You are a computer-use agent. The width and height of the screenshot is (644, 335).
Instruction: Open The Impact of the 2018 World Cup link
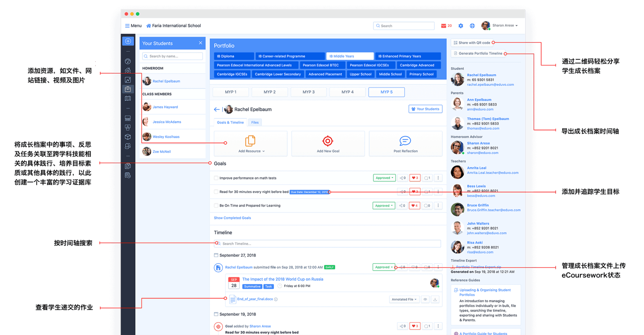pos(283,279)
